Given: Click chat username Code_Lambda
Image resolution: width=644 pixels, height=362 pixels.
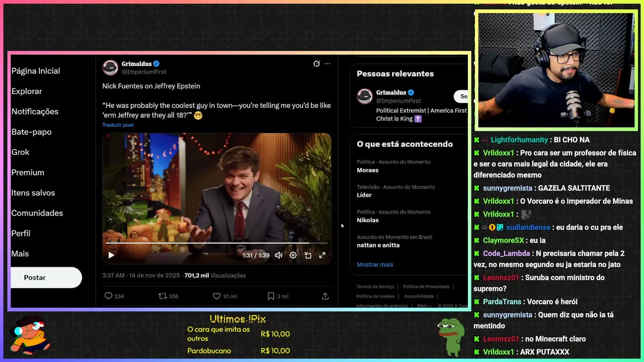Looking at the screenshot, I should [507, 253].
